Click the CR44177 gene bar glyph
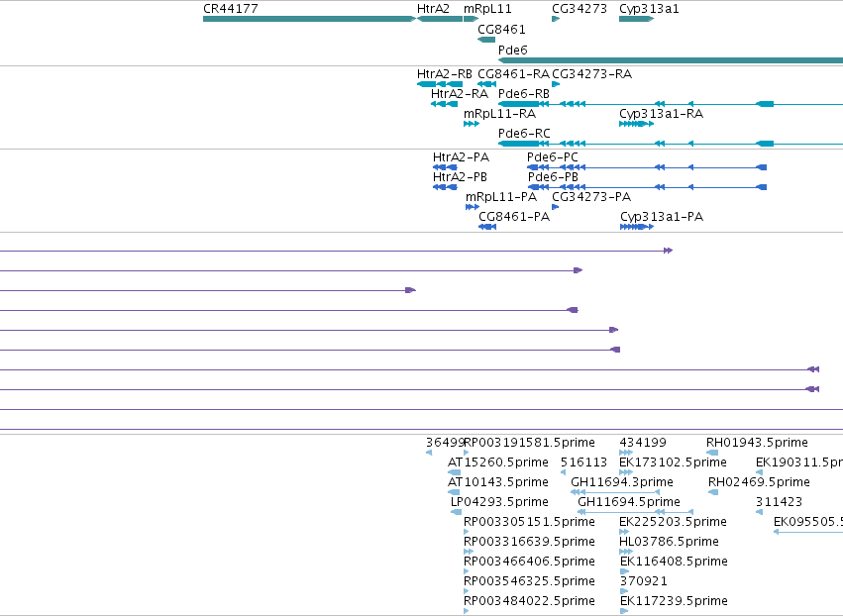843x616 pixels. click(x=310, y=19)
